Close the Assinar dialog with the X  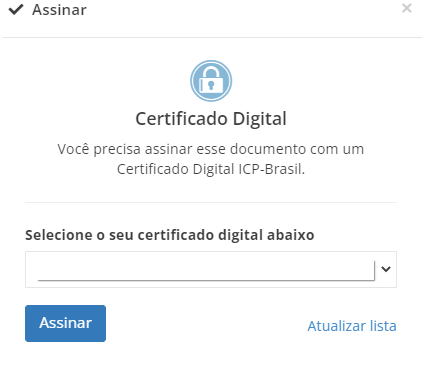407,8
